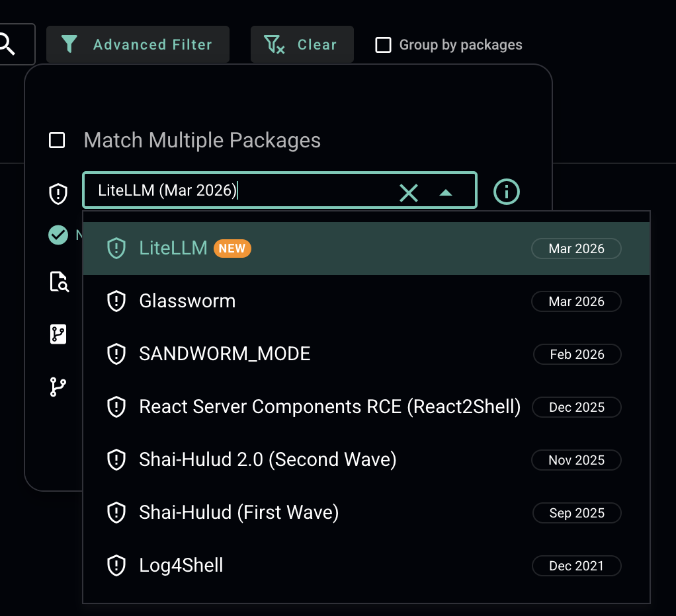Screen dimensions: 676x616
Task: Click the funnel-with-x icon in Clear
Action: (275, 44)
